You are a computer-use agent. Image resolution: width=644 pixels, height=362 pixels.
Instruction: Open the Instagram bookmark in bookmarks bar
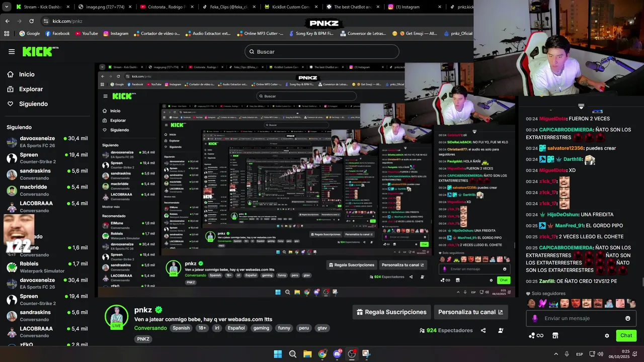coord(116,34)
